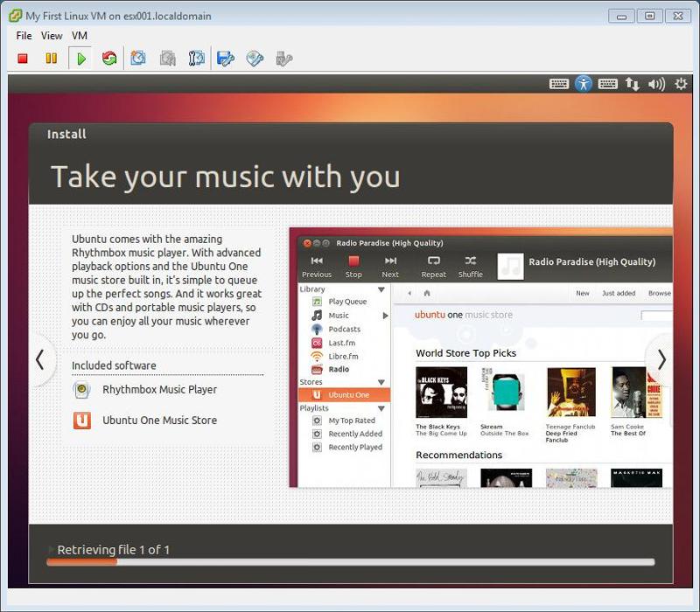The width and height of the screenshot is (700, 612).
Task: Power off VM with the red stop button
Action: tap(23, 59)
